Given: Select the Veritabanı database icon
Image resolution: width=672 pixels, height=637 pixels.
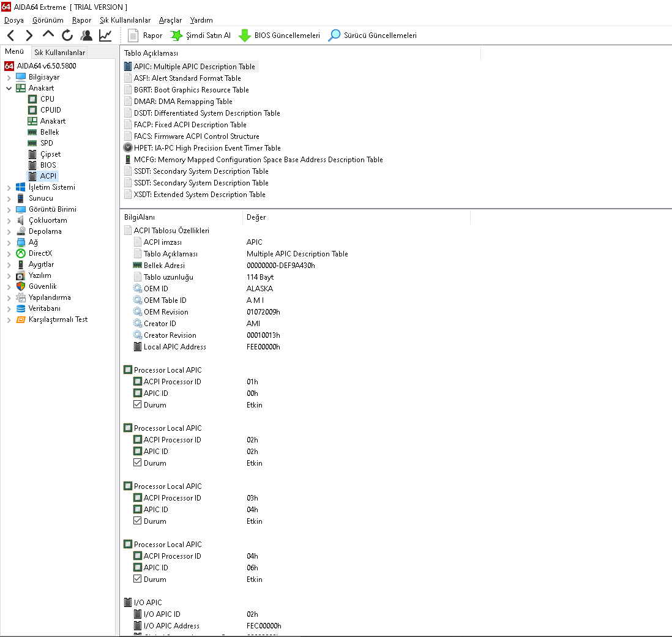Looking at the screenshot, I should click(21, 309).
